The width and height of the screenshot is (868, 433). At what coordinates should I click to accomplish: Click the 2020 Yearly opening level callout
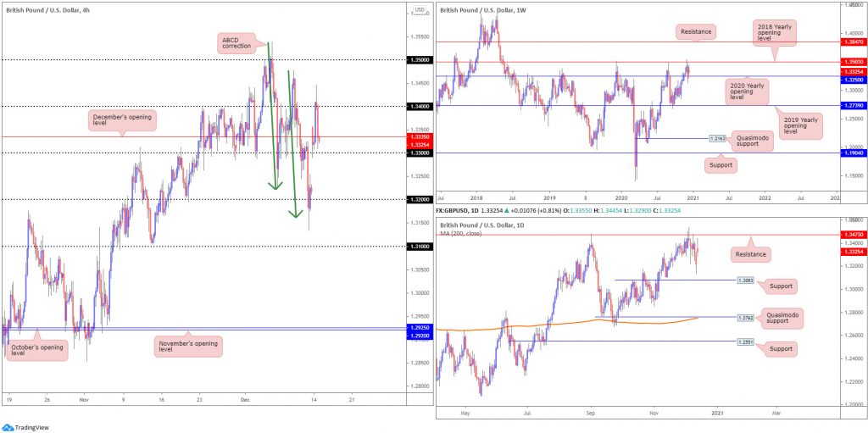pos(747,92)
